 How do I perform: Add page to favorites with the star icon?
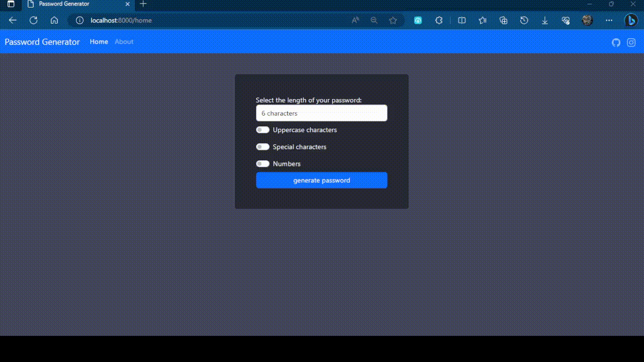click(393, 20)
